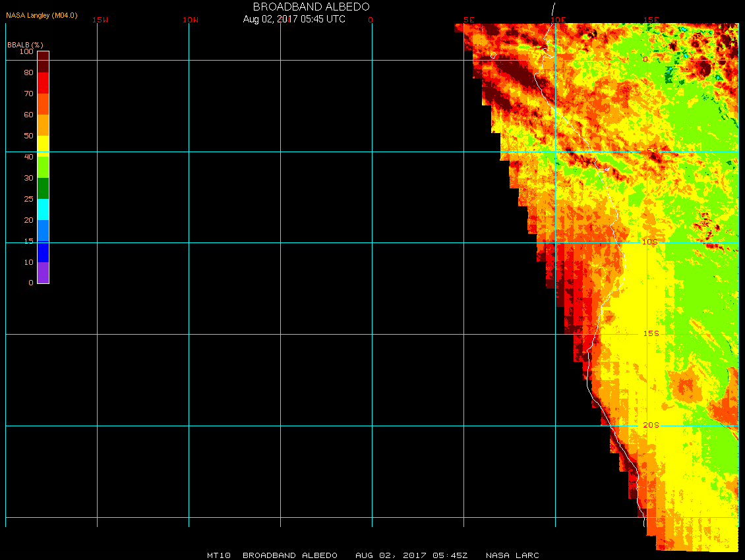Pick the light green 30-40% legend swatch

click(x=44, y=167)
